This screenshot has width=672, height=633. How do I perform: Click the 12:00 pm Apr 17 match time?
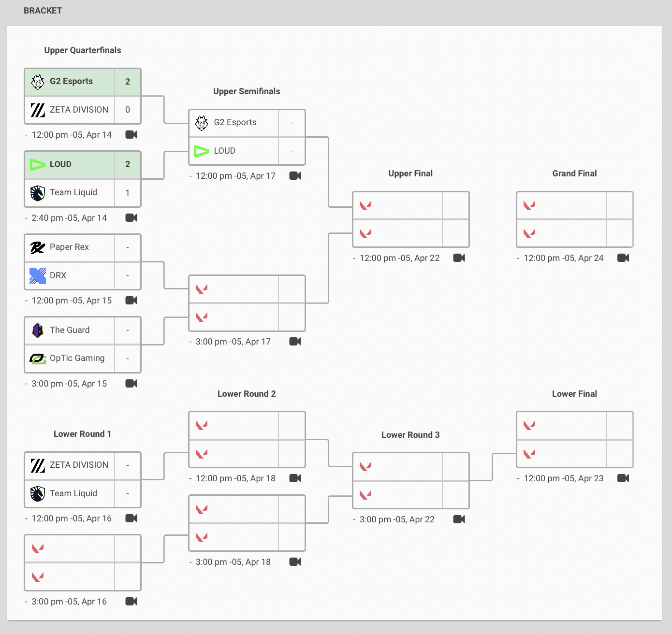(235, 176)
